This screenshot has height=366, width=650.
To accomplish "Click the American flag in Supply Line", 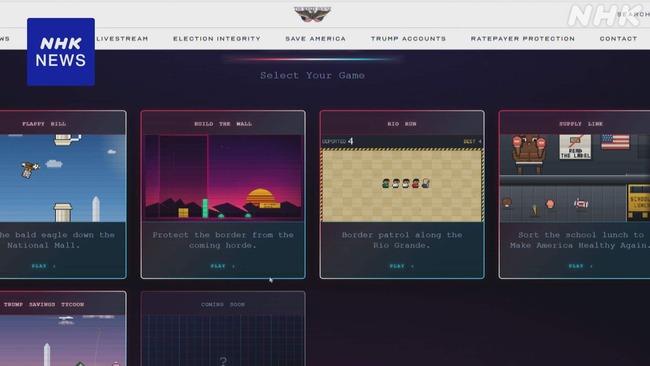I will pyautogui.click(x=615, y=141).
